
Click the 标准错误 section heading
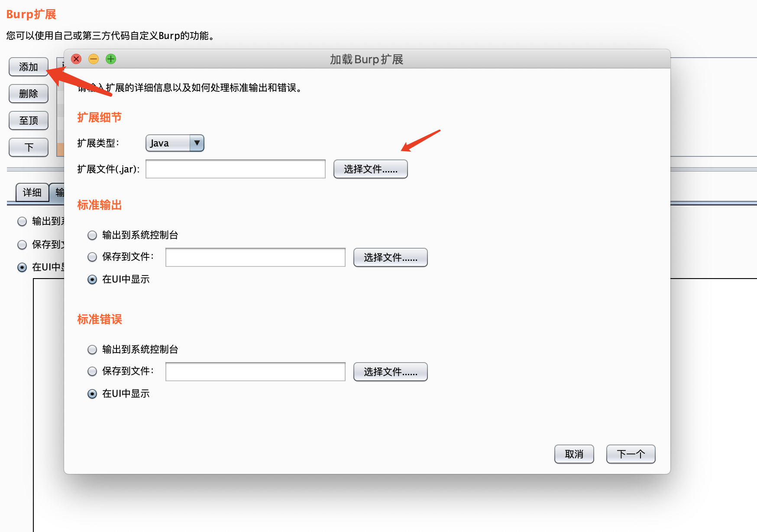(100, 319)
